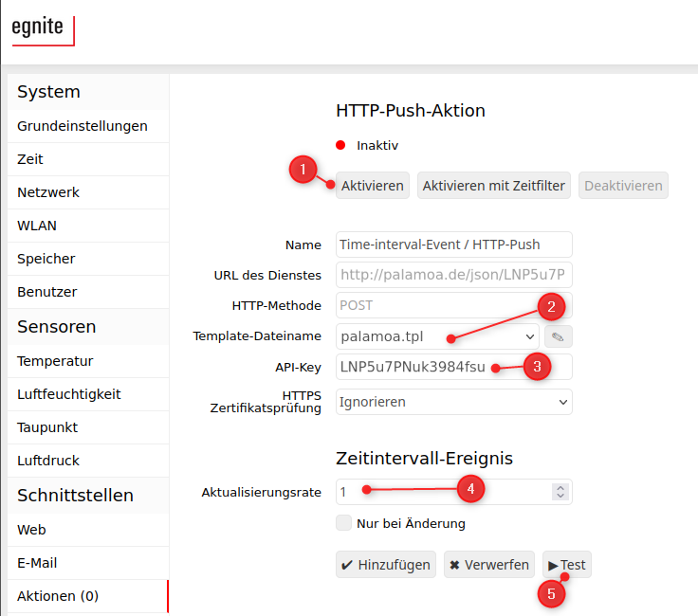Click the pencil edit template icon
Viewport: 698px width, 616px height.
tap(558, 336)
